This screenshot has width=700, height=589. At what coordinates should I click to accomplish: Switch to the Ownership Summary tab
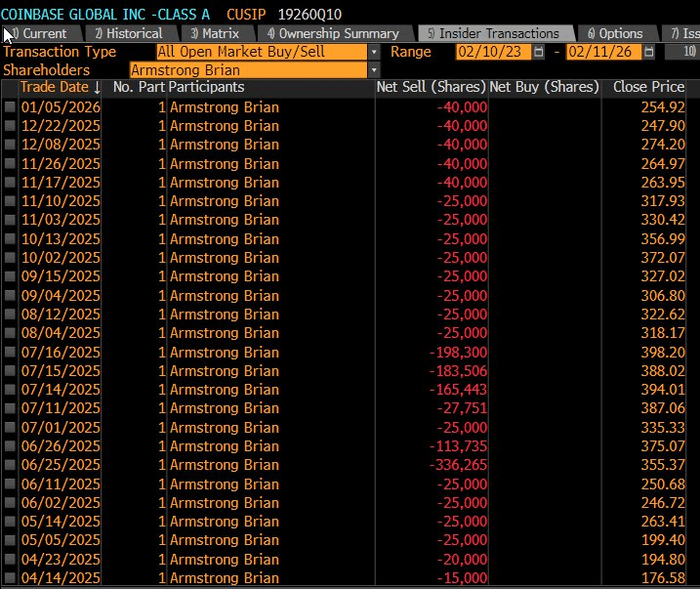[337, 33]
